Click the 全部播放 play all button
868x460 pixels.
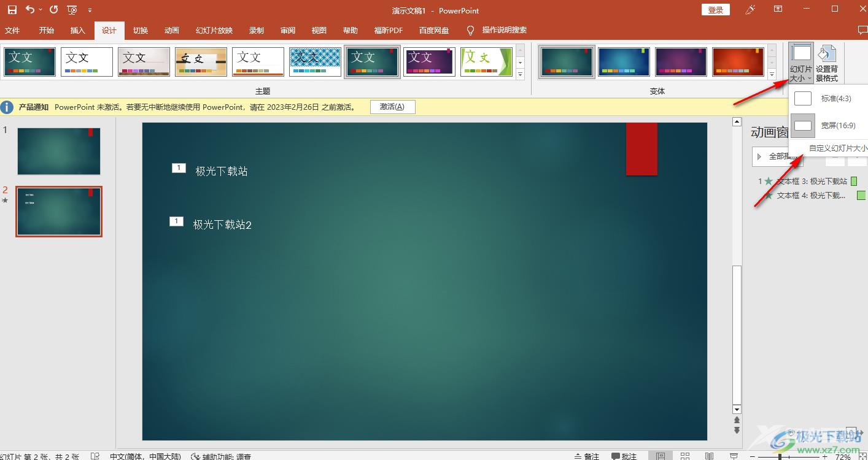tap(777, 156)
